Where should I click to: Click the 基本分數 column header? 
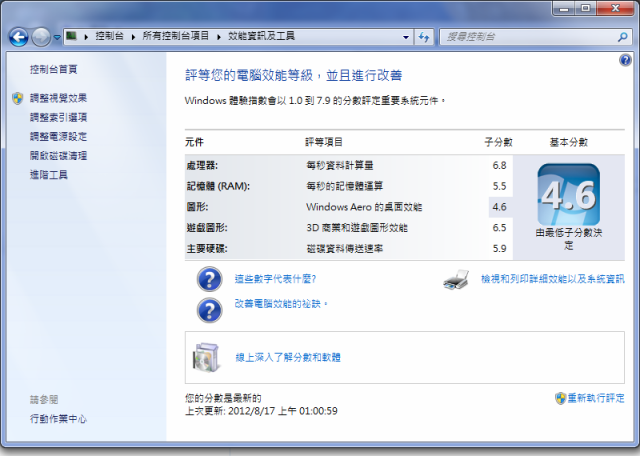click(x=569, y=142)
